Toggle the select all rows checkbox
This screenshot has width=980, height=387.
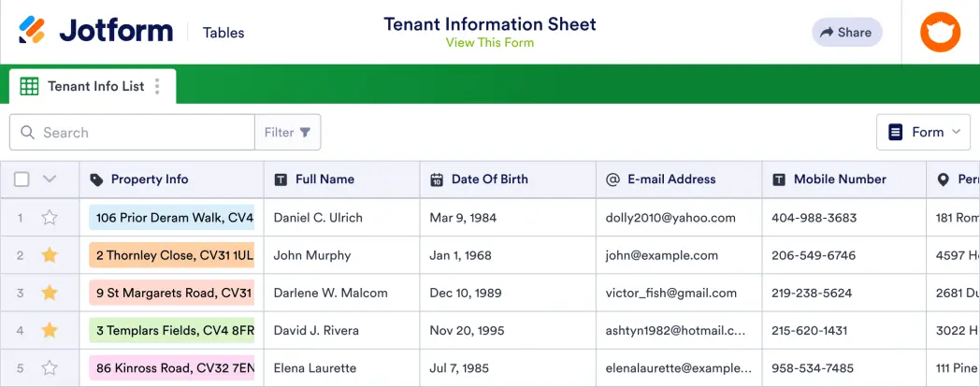[22, 179]
